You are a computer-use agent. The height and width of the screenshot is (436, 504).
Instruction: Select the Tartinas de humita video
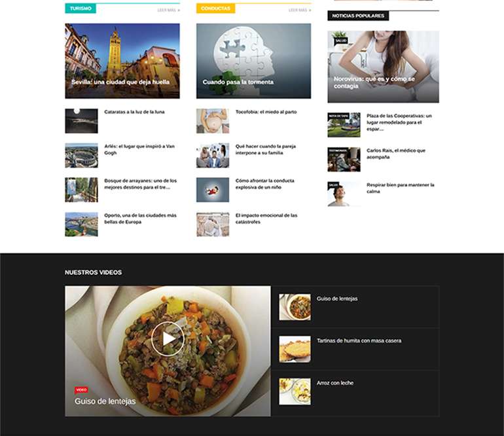tap(359, 340)
